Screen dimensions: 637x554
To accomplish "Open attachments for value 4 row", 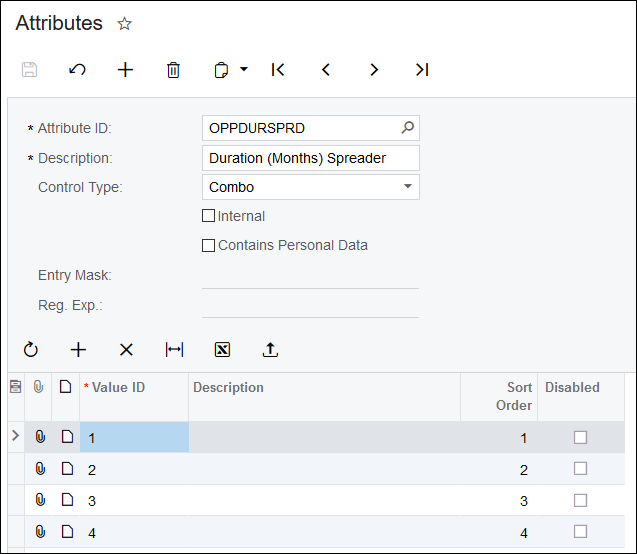I will point(40,532).
